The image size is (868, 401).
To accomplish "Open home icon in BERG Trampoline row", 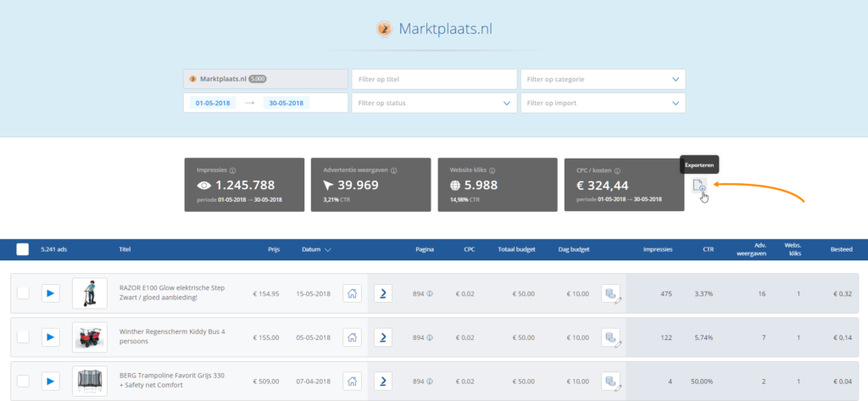I will 352,381.
